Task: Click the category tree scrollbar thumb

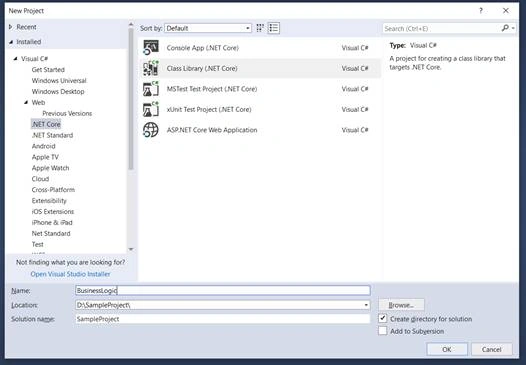Action: point(131,99)
